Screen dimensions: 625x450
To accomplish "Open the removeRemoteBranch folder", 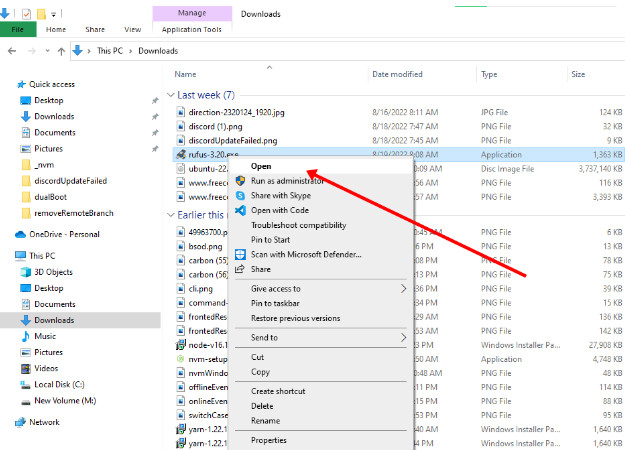I will (x=74, y=213).
